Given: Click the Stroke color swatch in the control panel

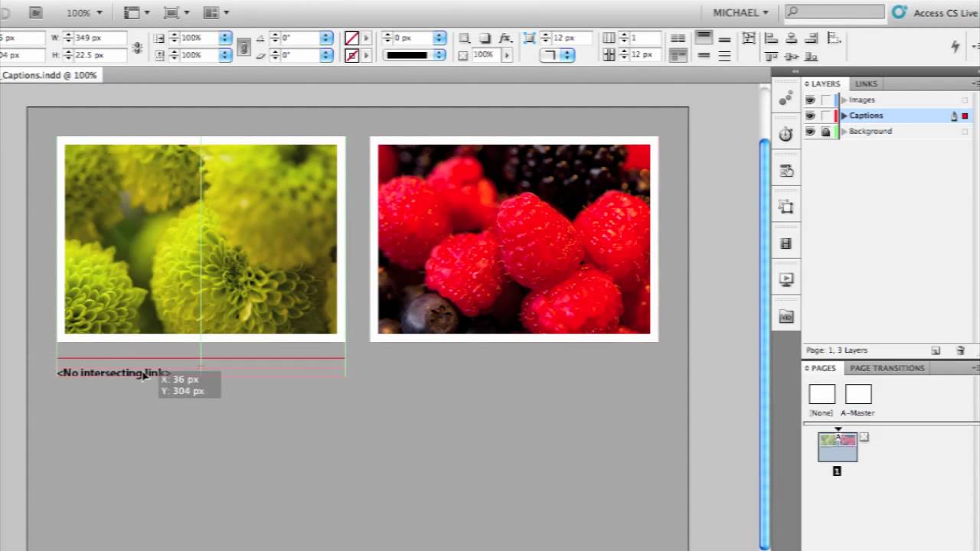Looking at the screenshot, I should [x=351, y=56].
